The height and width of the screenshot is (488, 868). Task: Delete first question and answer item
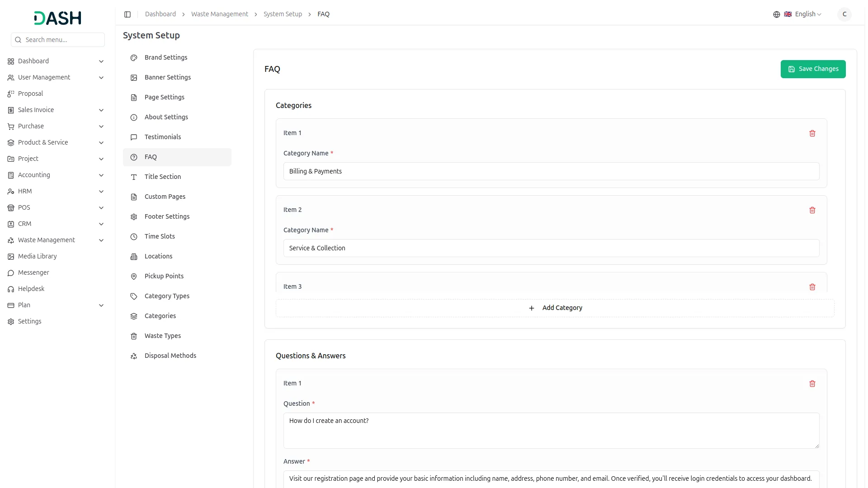tap(812, 384)
